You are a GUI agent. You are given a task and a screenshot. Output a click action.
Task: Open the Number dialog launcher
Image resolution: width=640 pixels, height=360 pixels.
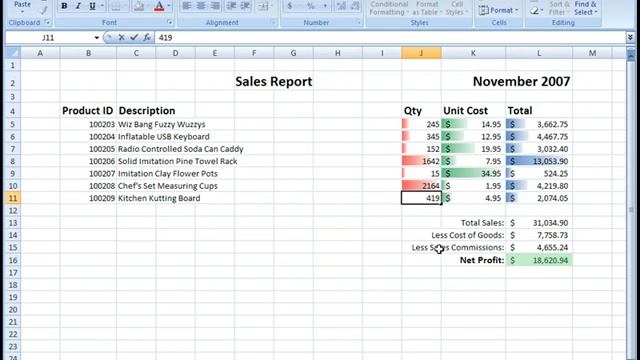click(359, 22)
